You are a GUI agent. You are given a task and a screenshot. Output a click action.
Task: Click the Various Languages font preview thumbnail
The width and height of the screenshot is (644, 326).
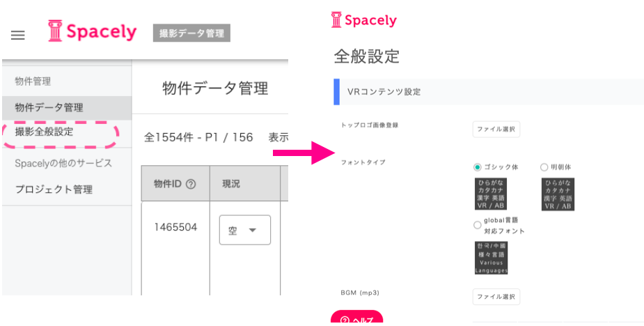[492, 258]
